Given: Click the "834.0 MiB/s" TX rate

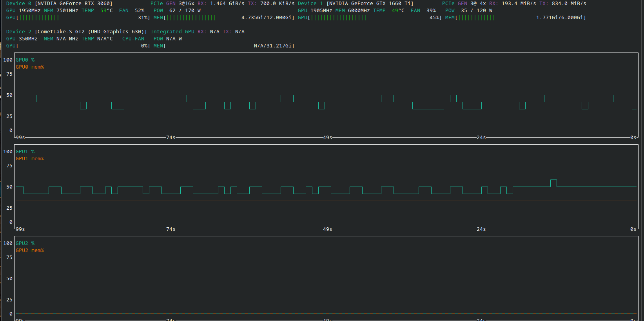Looking at the screenshot, I should (569, 4).
